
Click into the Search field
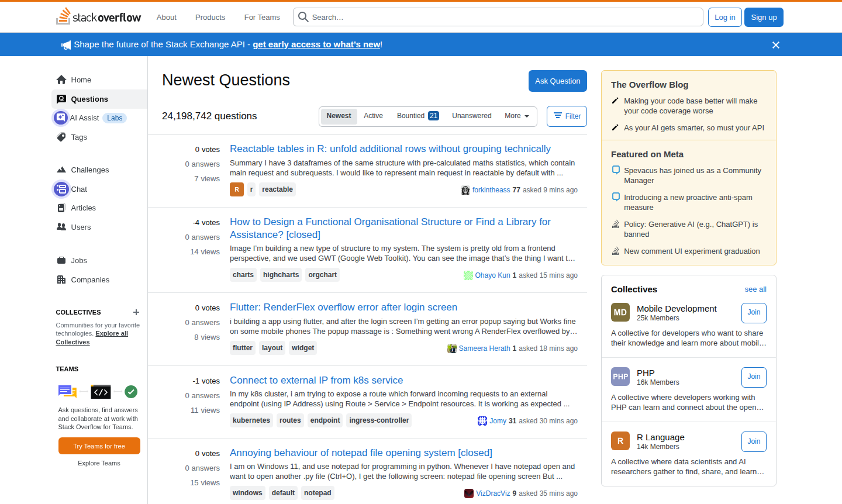coord(503,18)
